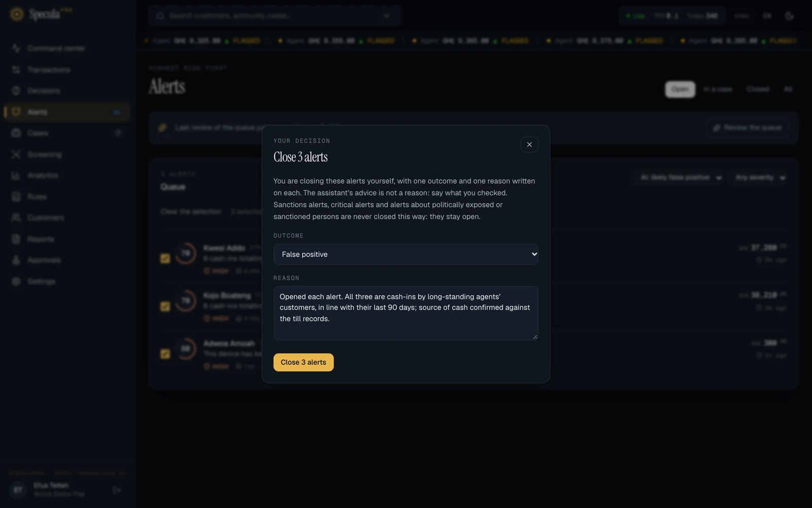Switch to the Closed alerts tab
812x508 pixels.
(x=758, y=89)
